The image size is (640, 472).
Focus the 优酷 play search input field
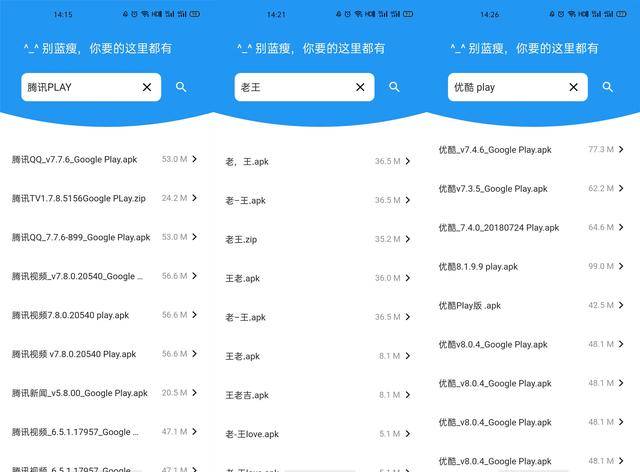coord(518,87)
